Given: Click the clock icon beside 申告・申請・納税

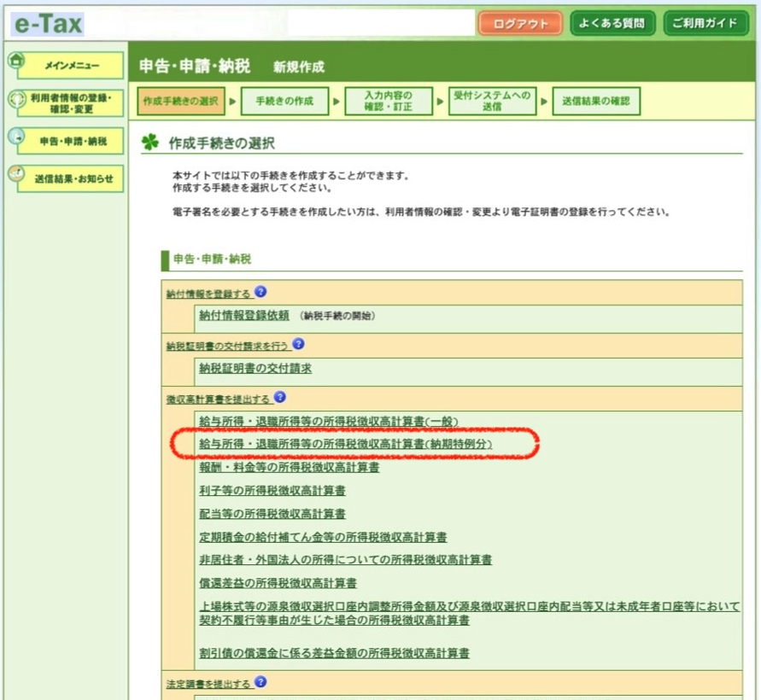Looking at the screenshot, I should 16,137.
